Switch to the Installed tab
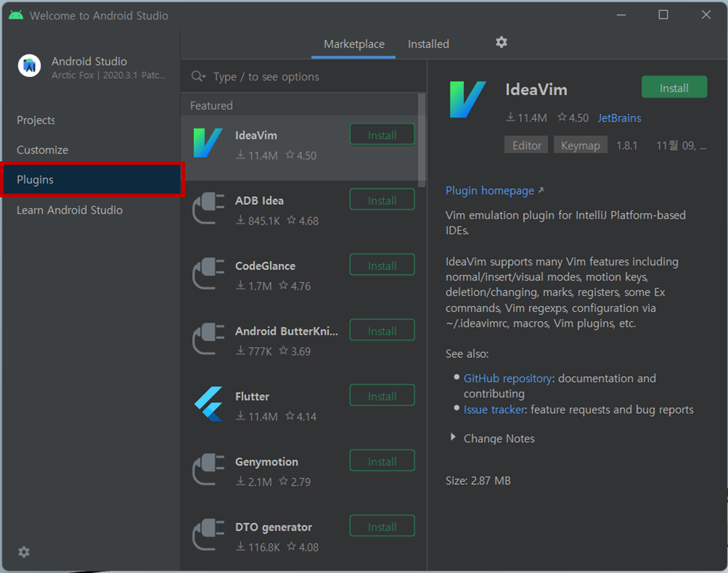 [428, 44]
